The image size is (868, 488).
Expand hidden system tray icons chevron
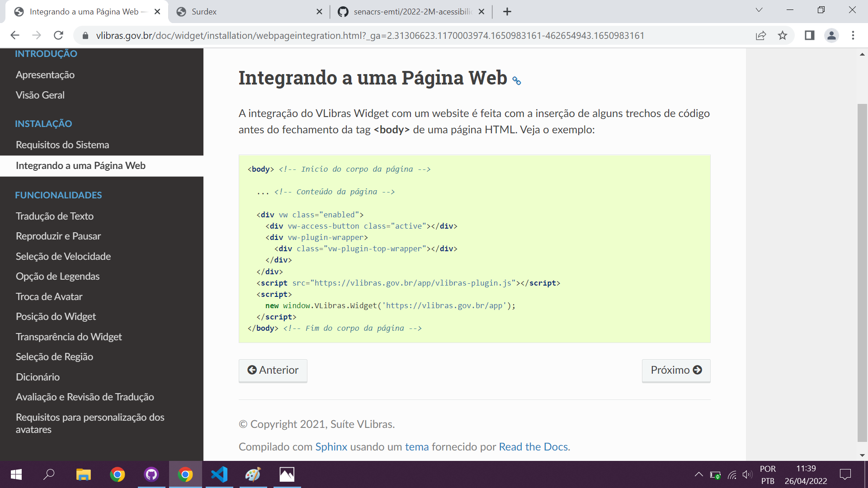pos(698,474)
